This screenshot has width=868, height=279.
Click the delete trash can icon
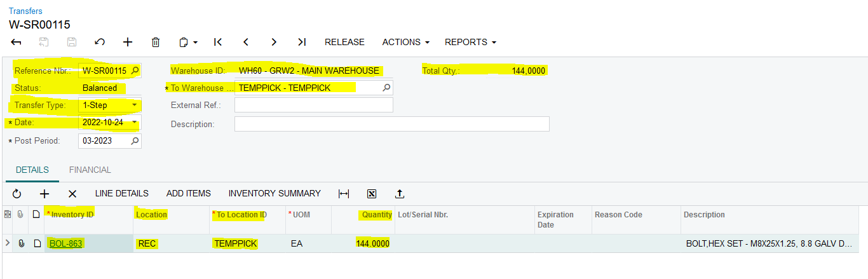click(156, 42)
